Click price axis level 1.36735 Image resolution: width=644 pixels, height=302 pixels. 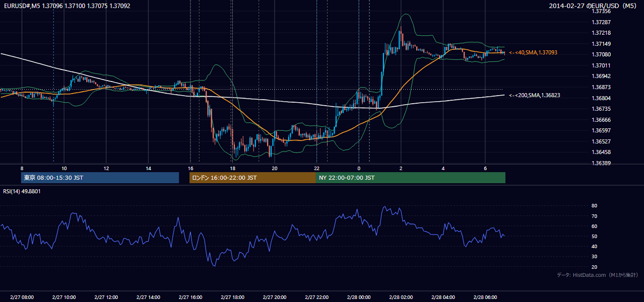pos(601,109)
